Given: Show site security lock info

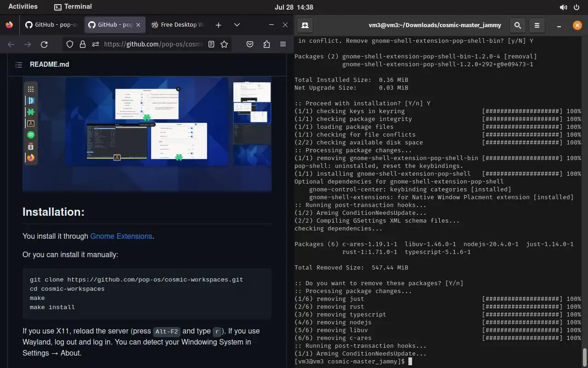Looking at the screenshot, I should (x=83, y=44).
